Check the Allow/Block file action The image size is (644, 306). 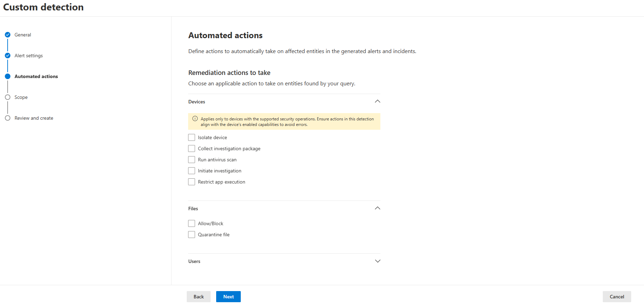click(192, 223)
